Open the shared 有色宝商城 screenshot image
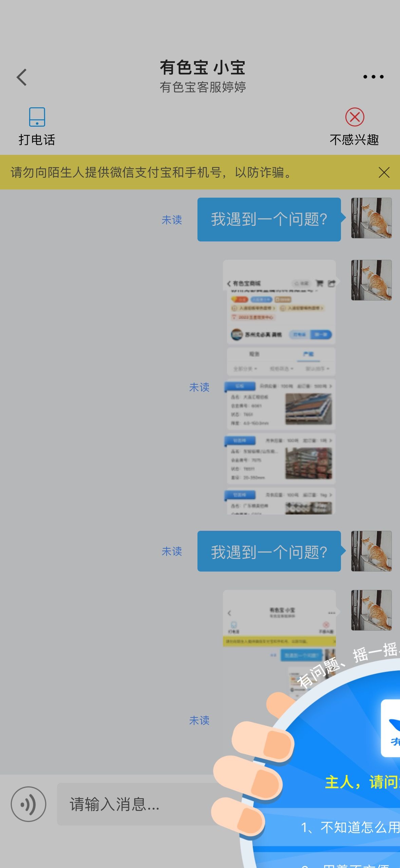The width and height of the screenshot is (400, 868). pyautogui.click(x=279, y=387)
